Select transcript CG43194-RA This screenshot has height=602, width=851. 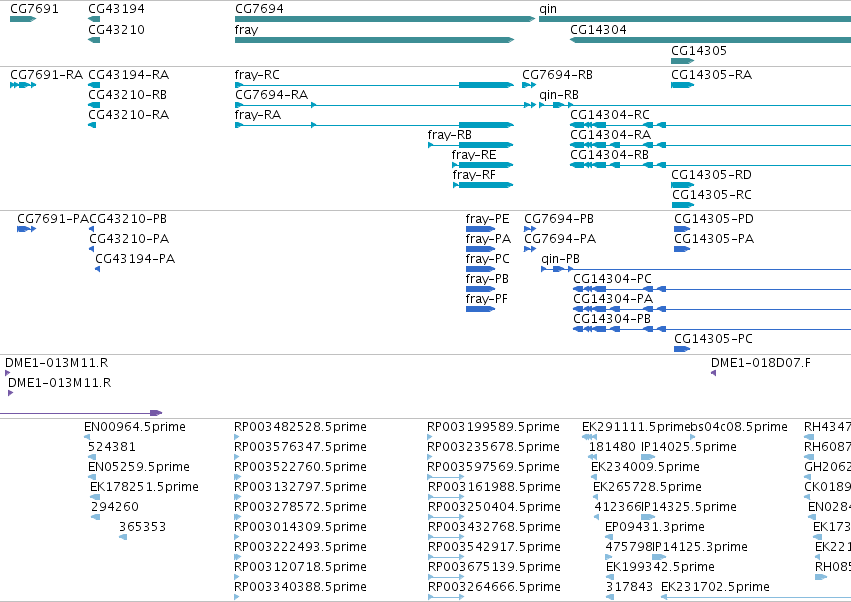(129, 74)
